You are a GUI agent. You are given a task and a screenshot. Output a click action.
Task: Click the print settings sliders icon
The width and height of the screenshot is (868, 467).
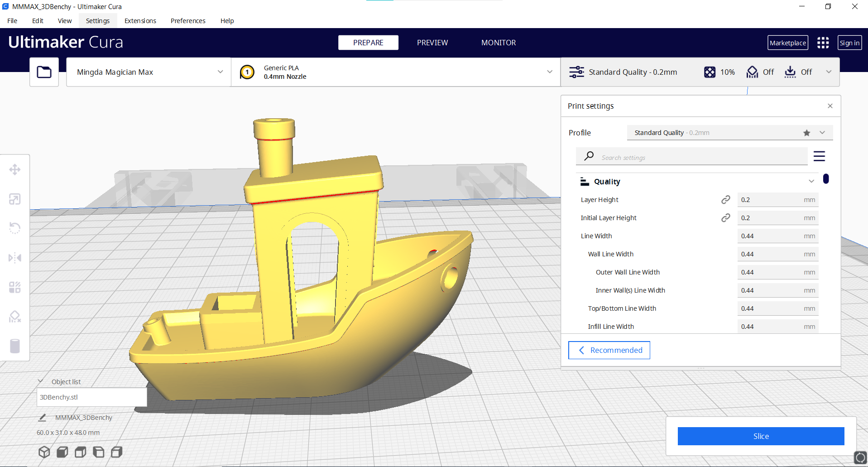[x=576, y=72]
